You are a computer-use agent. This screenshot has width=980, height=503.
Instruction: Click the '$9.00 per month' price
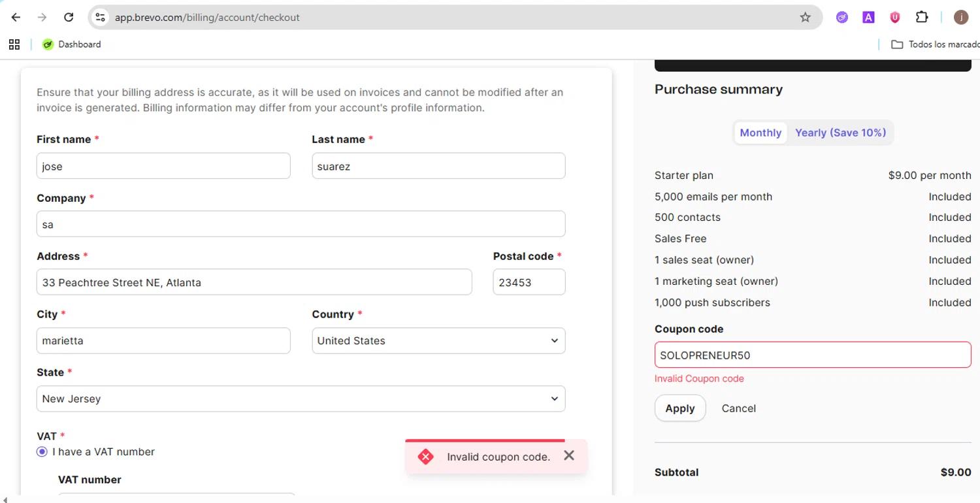point(930,175)
